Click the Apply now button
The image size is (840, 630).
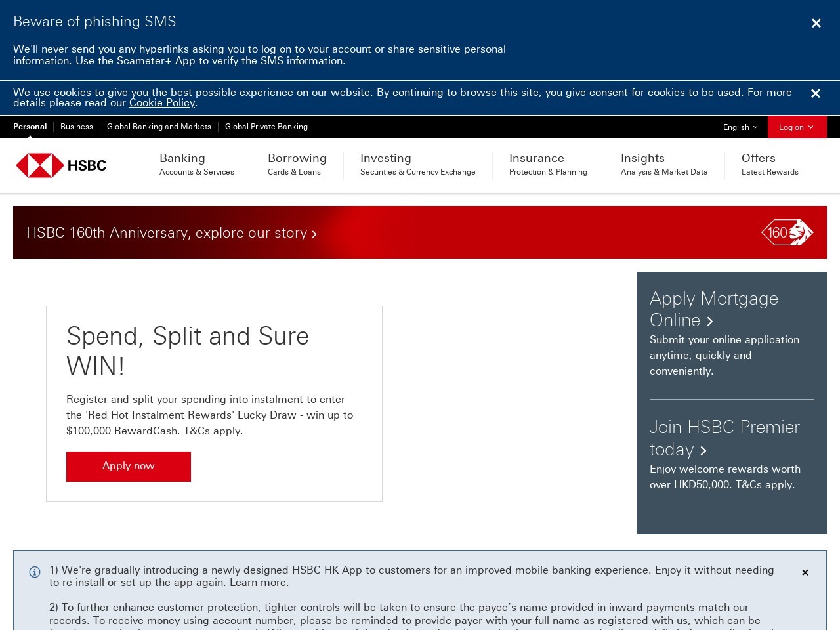pos(129,467)
